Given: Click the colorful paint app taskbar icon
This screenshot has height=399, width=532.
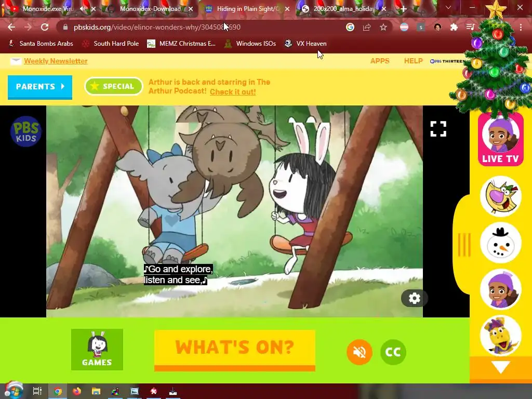Looking at the screenshot, I should pos(115,391).
